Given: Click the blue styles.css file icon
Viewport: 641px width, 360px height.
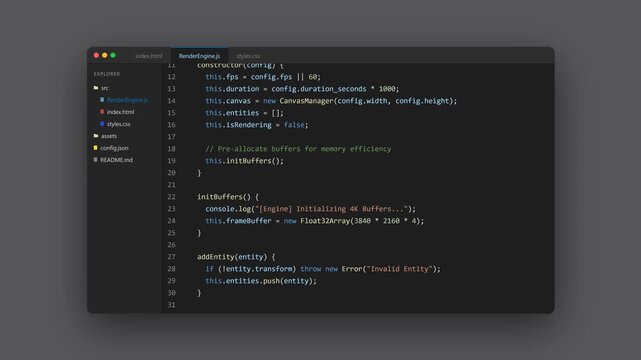Looking at the screenshot, I should (102, 123).
